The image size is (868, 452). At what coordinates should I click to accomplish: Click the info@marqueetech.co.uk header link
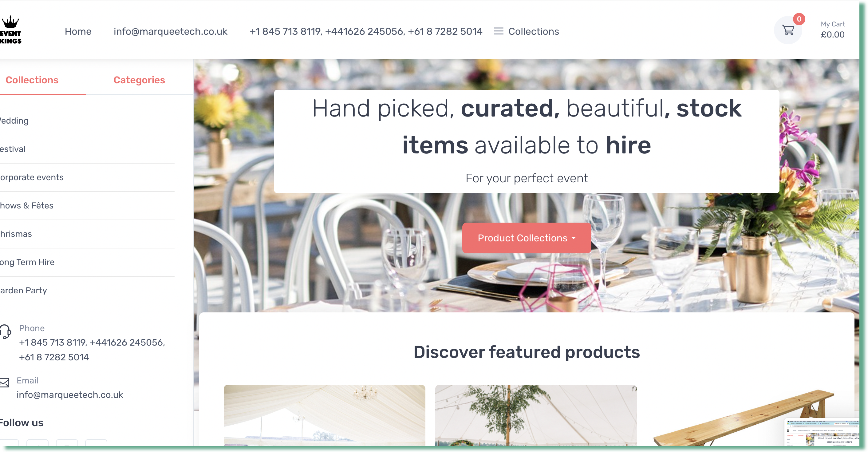tap(171, 31)
